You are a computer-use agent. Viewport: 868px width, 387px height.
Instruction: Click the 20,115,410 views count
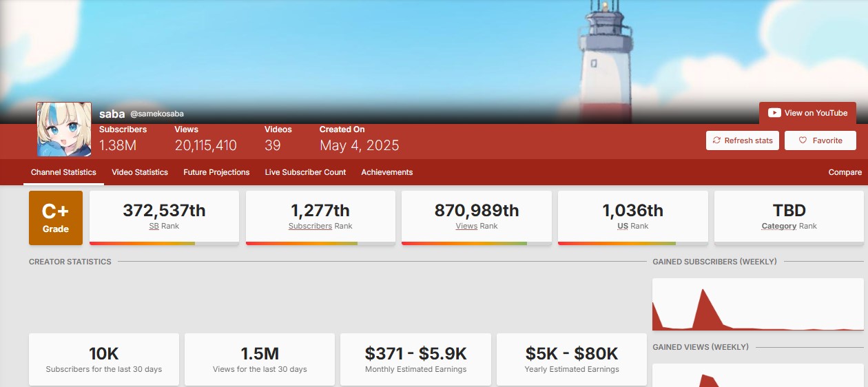[x=206, y=145]
